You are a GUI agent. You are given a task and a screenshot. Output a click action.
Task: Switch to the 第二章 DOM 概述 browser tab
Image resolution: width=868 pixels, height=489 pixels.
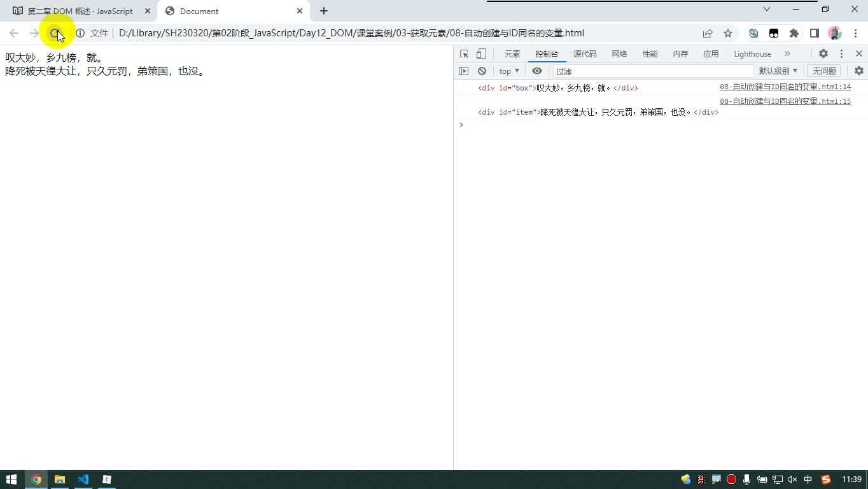click(x=81, y=11)
